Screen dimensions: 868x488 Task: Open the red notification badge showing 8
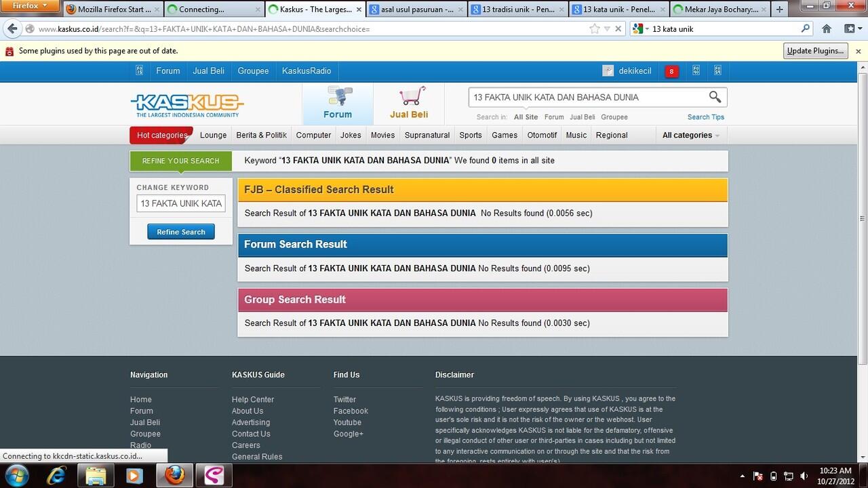click(x=671, y=71)
